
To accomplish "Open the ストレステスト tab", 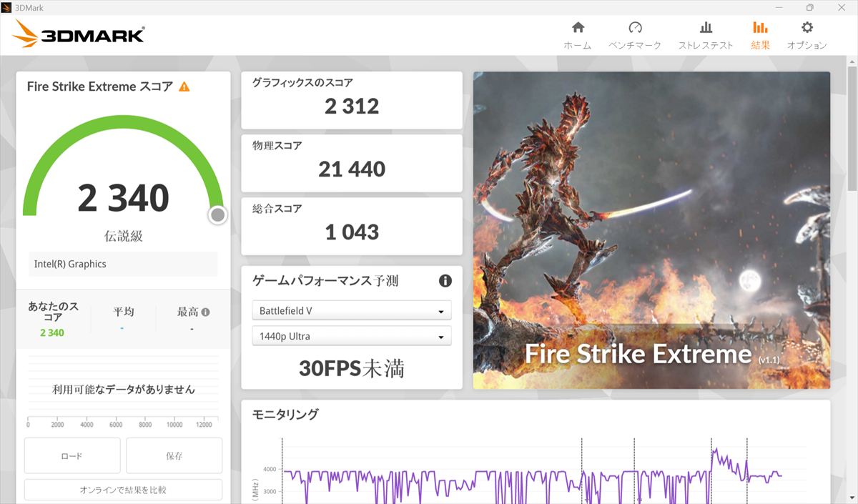I will pos(706,36).
